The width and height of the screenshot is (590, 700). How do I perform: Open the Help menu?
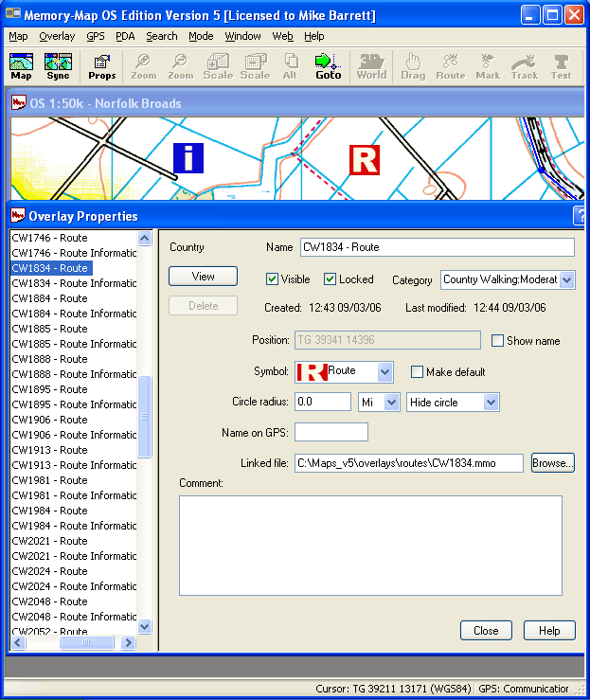click(314, 36)
